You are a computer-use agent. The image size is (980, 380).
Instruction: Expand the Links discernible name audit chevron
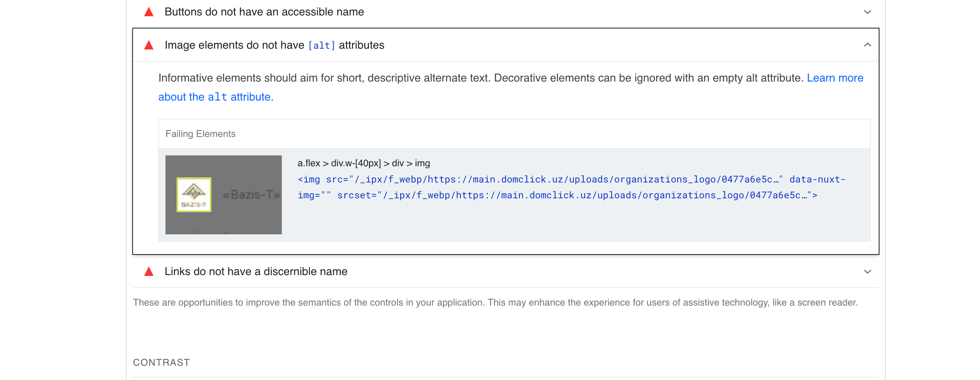click(x=867, y=272)
